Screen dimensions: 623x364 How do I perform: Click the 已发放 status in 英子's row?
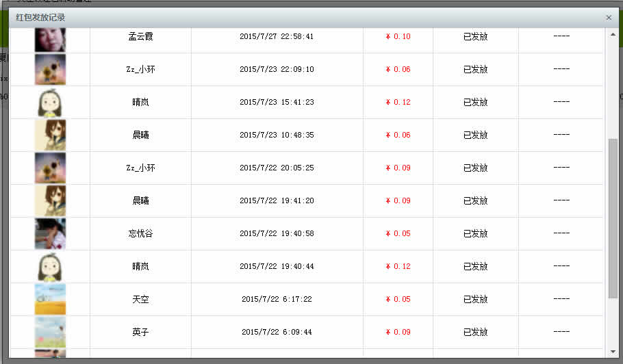click(x=475, y=332)
